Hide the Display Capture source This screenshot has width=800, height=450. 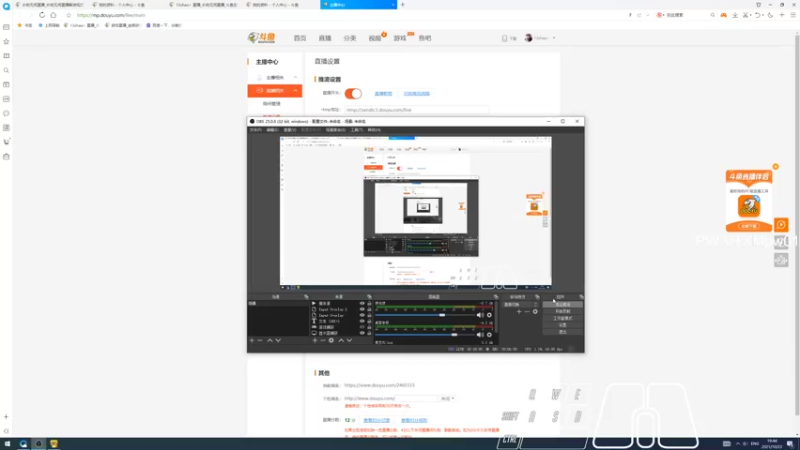tap(362, 333)
